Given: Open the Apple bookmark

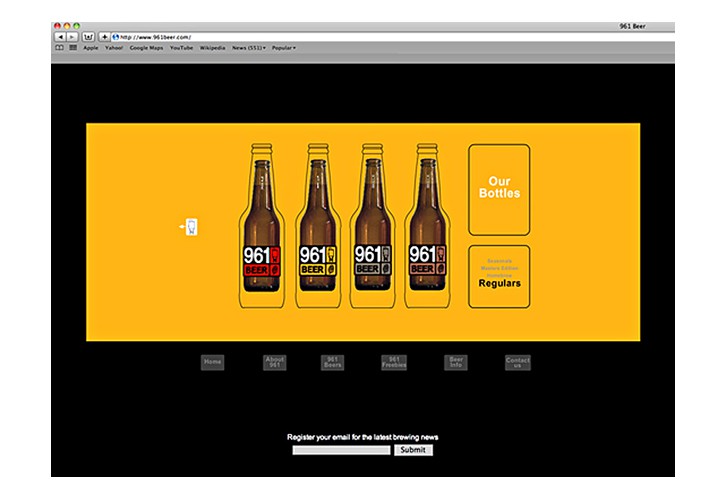Looking at the screenshot, I should pos(91,48).
